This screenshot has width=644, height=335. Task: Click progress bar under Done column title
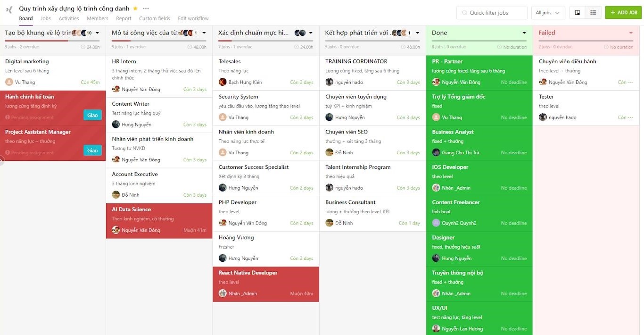coord(479,41)
